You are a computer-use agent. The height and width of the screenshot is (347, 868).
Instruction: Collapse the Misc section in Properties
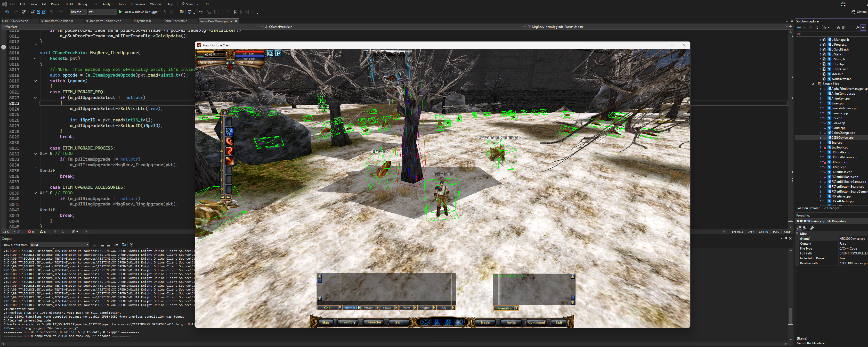pos(798,234)
